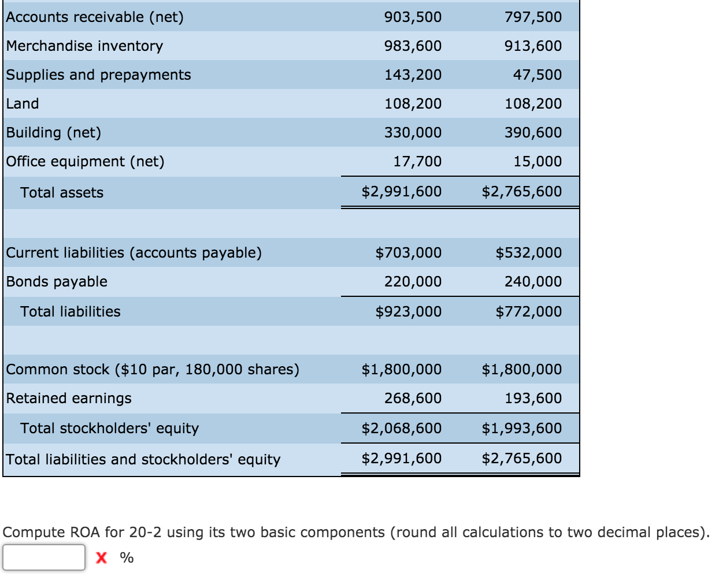This screenshot has width=719, height=588.
Task: Click the Bonds payable value 220,000
Action: [414, 281]
